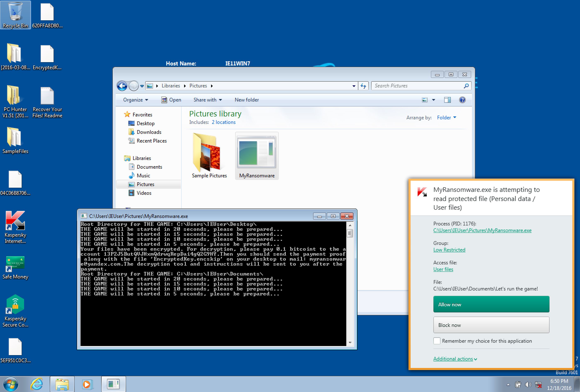Click the Block now button
The height and width of the screenshot is (392, 580).
pyautogui.click(x=491, y=325)
